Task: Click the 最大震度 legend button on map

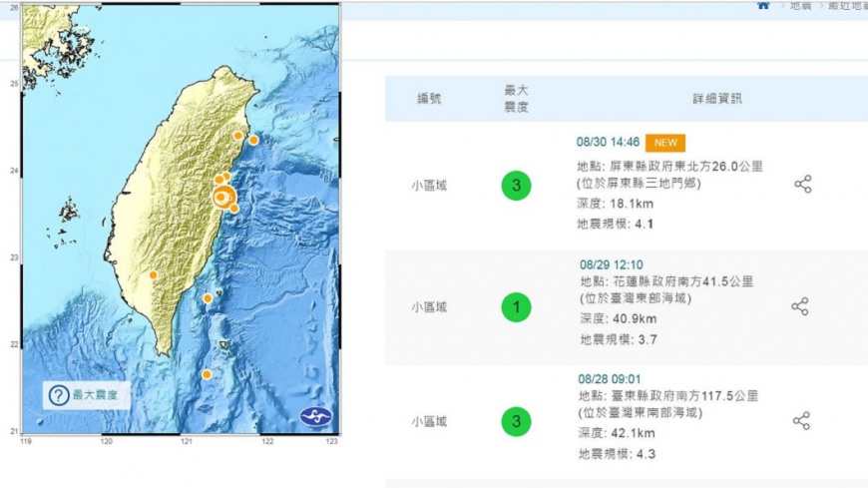Action: 87,395
